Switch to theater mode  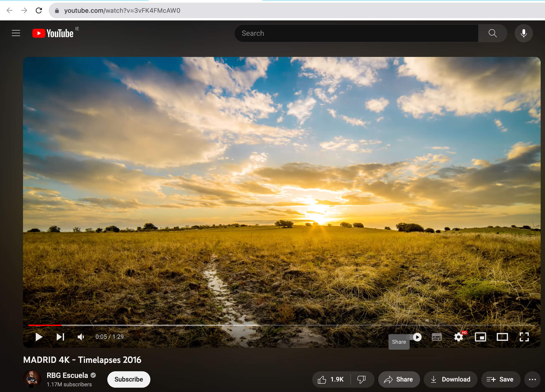point(502,337)
